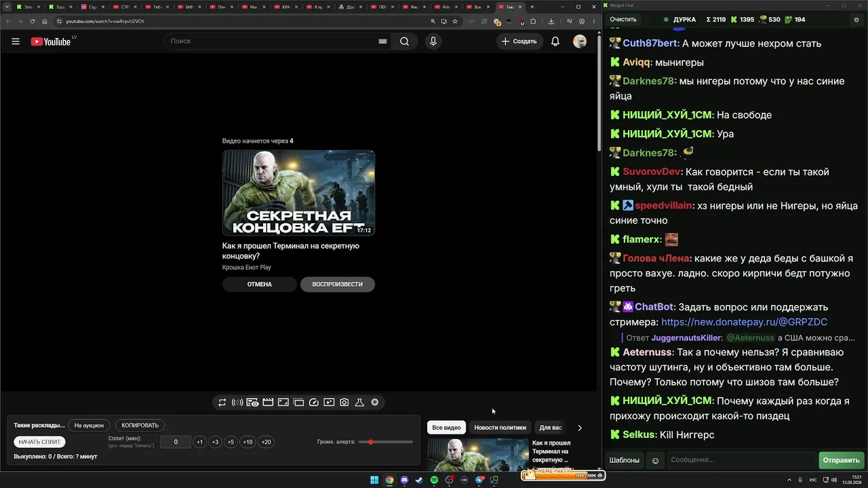This screenshot has width=868, height=488.
Task: Open Merged Chat settings gear
Action: 856,20
